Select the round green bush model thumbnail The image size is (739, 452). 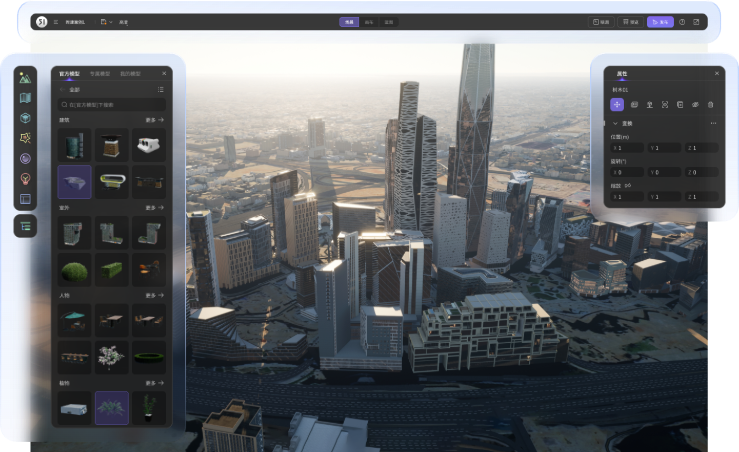tap(73, 269)
